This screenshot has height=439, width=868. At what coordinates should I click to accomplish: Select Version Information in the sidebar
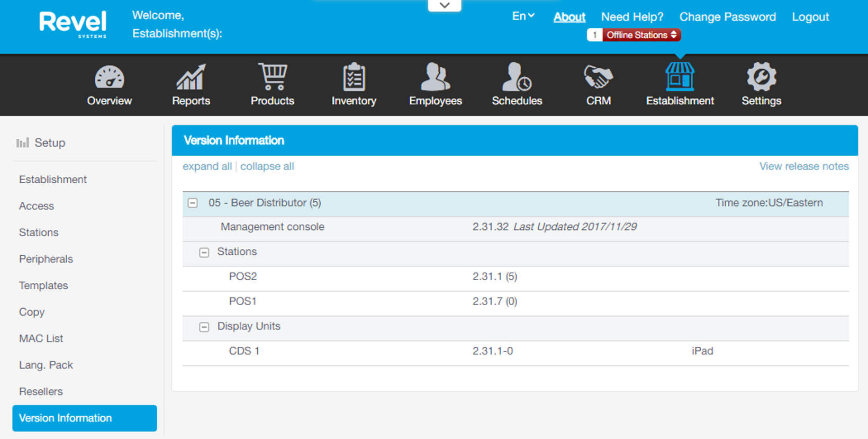tap(85, 418)
